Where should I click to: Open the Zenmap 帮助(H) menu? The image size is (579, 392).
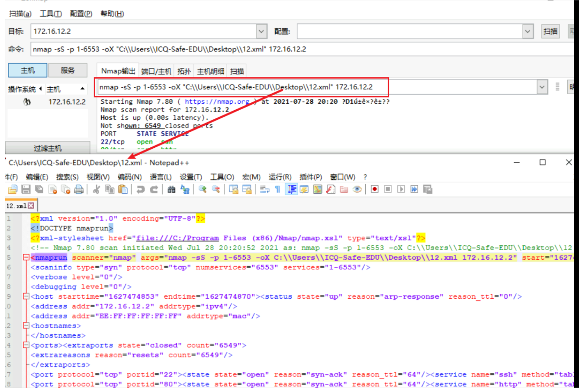(x=112, y=14)
